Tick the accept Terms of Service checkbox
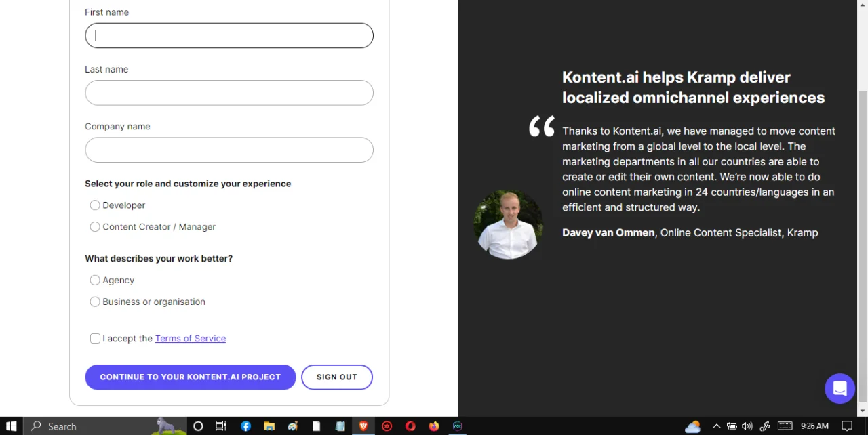Screen dimensions: 868x435 (95, 339)
